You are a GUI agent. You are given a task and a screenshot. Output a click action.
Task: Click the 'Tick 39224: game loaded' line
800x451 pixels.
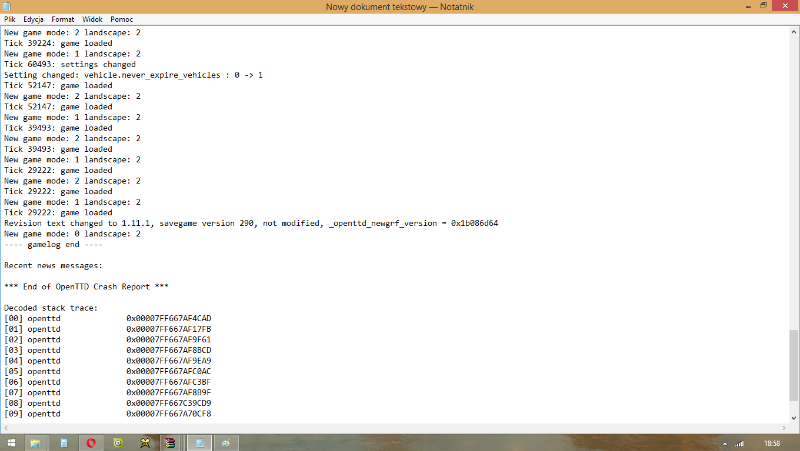click(58, 43)
